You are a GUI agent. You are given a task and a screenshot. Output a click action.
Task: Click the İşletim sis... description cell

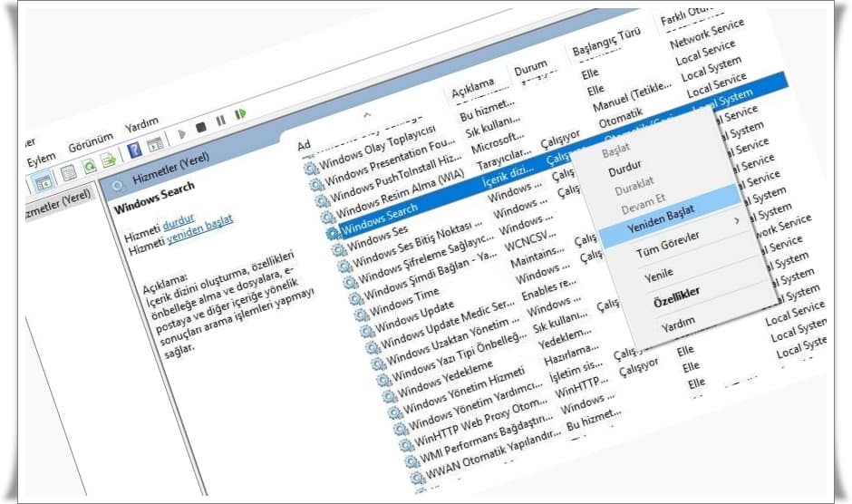pos(576,372)
